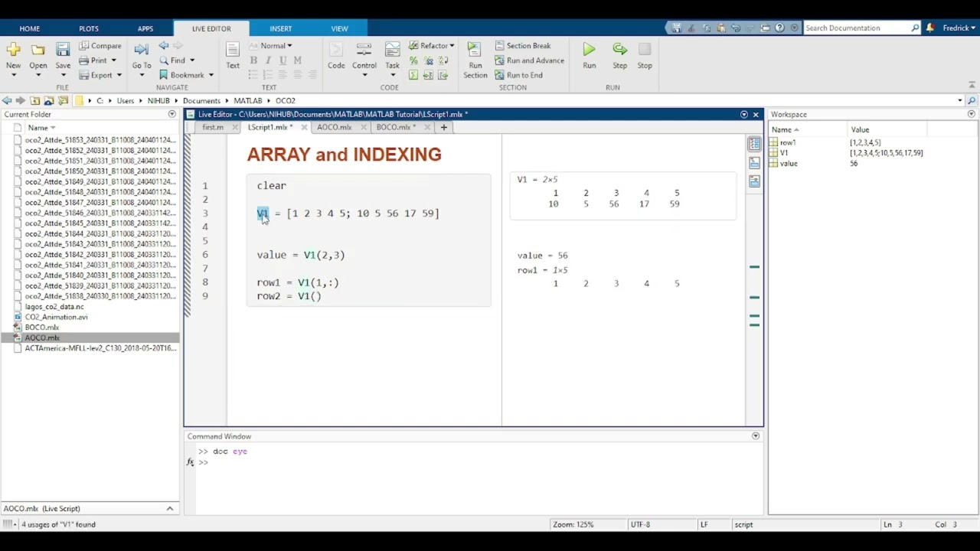Image resolution: width=980 pixels, height=551 pixels.
Task: Open the Fredrick account dropdown
Action: click(959, 28)
